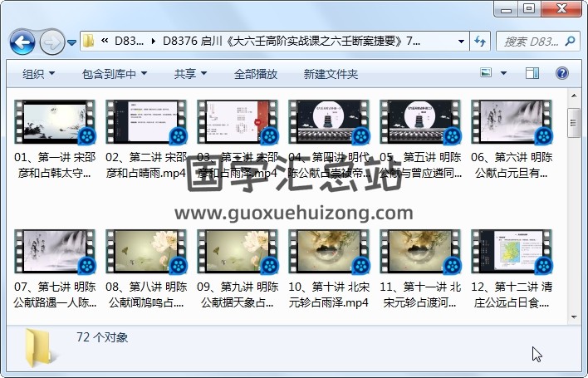
Task: Select video 01、第一讲 宋邵彦和占韩太守 thumbnail
Action: click(x=55, y=121)
